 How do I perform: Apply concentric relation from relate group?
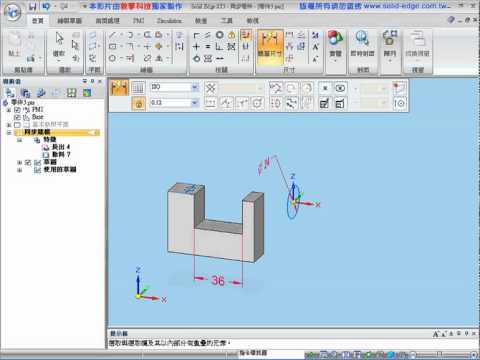pos(220,35)
